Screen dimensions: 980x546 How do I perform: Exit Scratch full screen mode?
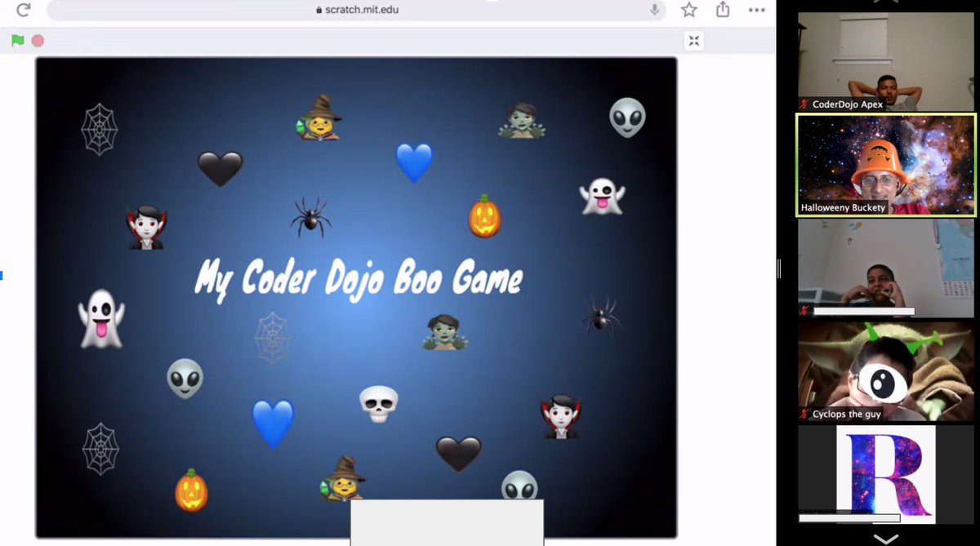click(693, 40)
